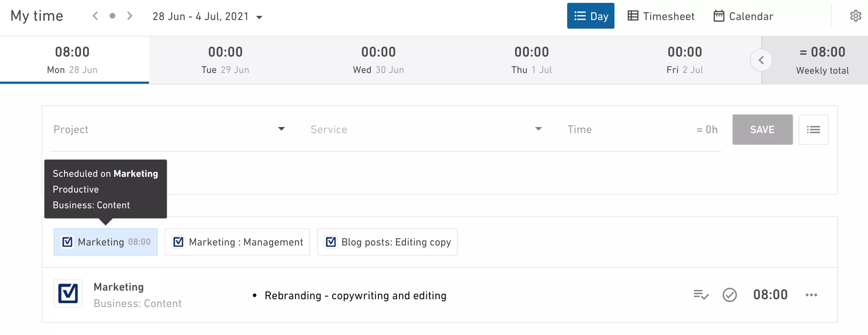Open the Service dropdown
The image size is (868, 335).
[x=426, y=130]
